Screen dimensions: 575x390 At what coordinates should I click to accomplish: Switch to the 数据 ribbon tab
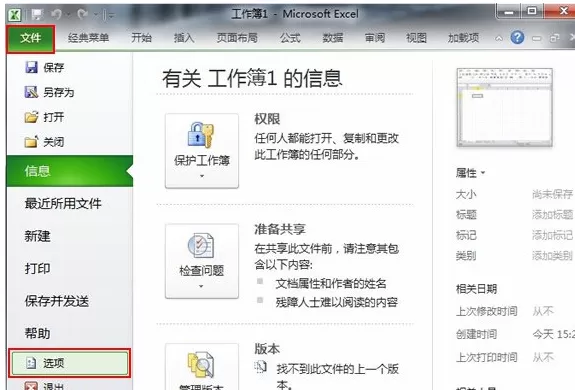333,38
